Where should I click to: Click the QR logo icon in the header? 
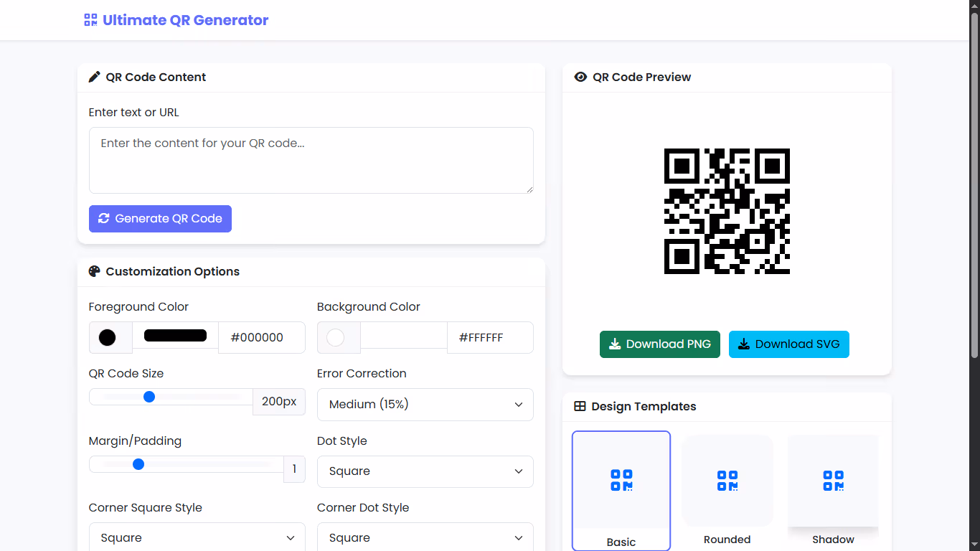click(90, 20)
